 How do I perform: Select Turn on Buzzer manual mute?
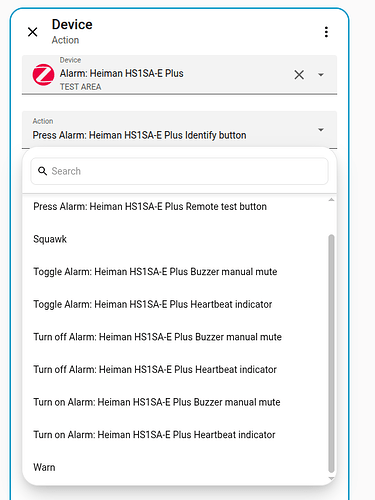(x=175, y=402)
